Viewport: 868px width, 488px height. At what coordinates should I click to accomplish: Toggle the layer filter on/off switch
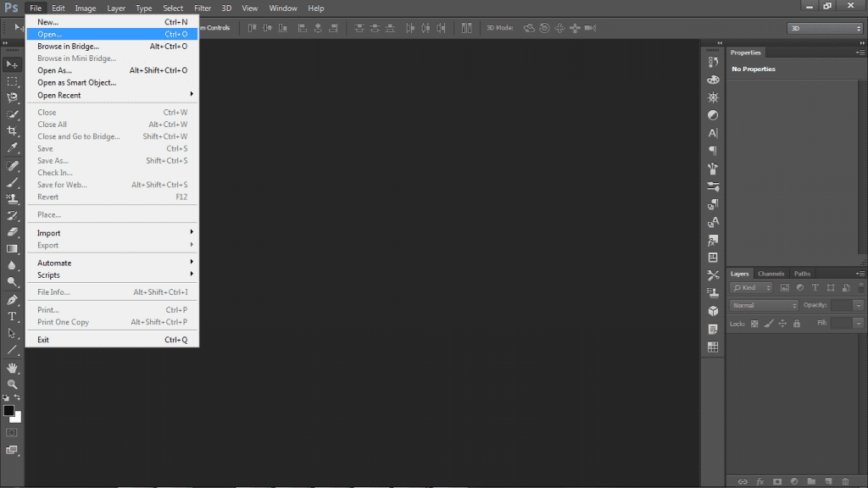tap(858, 287)
